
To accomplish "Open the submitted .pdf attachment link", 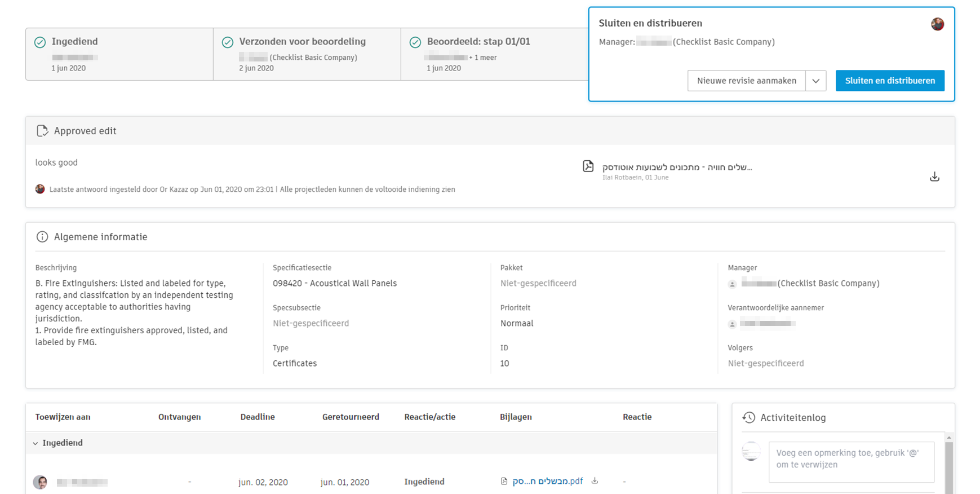I will (x=547, y=481).
